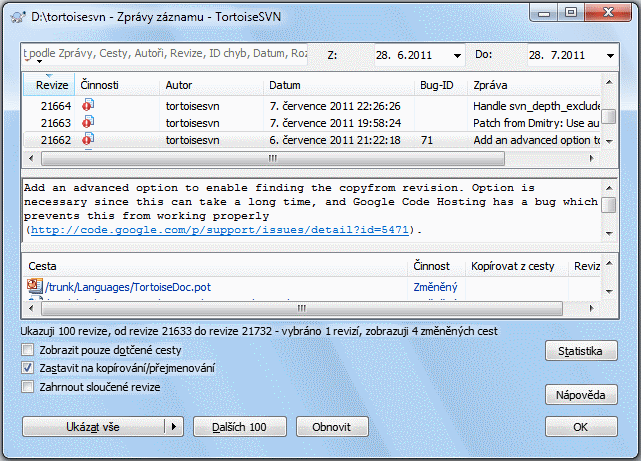Click the changed paths horizontal scrollbar thumb
The width and height of the screenshot is (641, 461).
coord(302,309)
